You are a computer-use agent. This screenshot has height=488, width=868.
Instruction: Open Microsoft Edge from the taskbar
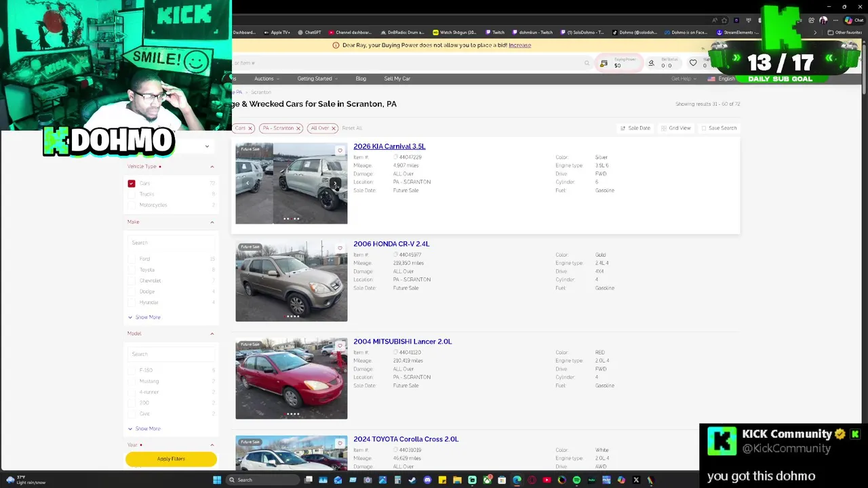click(517, 480)
